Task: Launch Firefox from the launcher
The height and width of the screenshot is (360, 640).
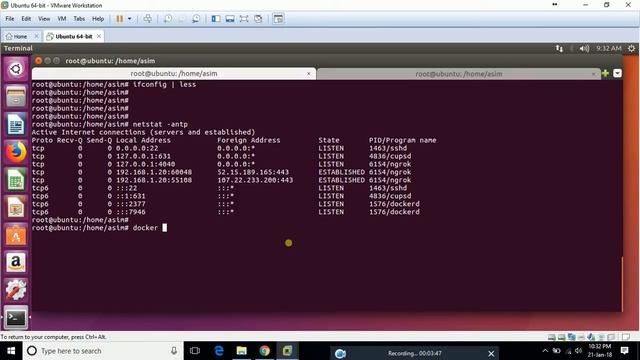Action: coord(16,152)
